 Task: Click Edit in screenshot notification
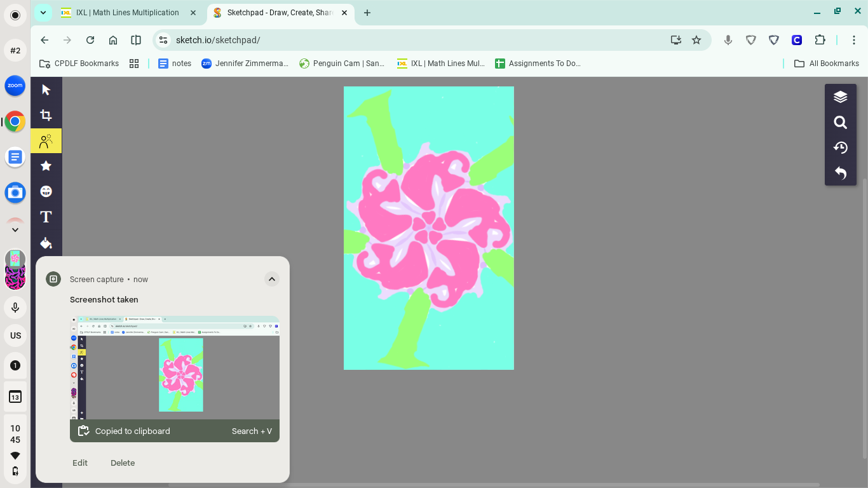coord(80,463)
